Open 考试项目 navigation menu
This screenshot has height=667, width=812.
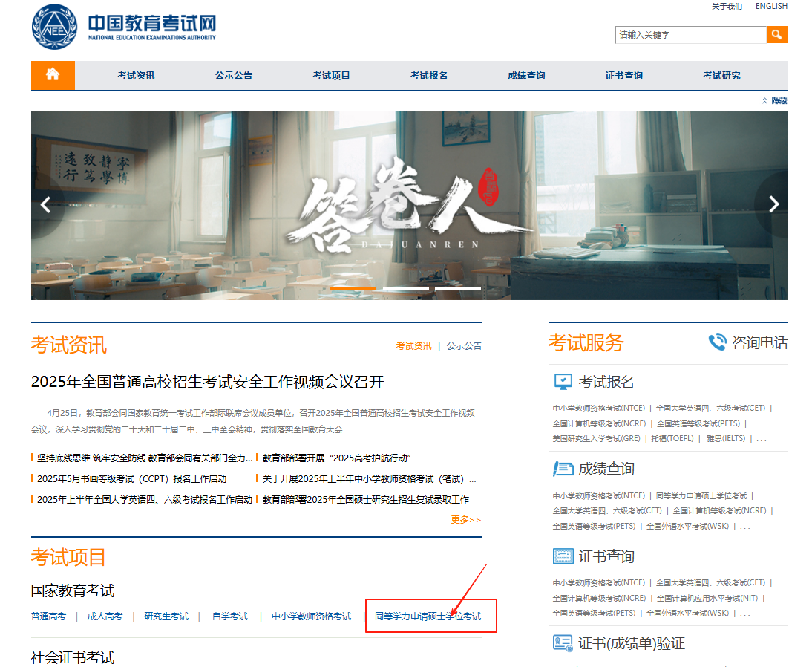point(332,76)
